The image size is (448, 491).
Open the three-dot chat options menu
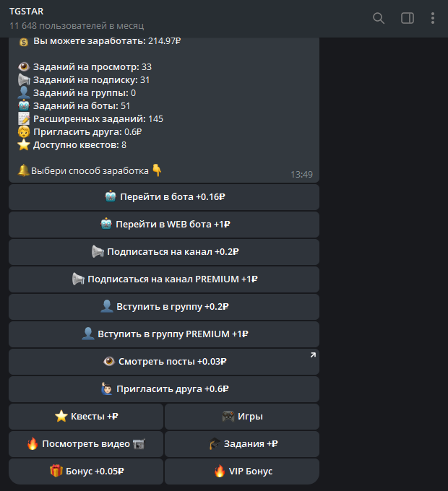[433, 18]
